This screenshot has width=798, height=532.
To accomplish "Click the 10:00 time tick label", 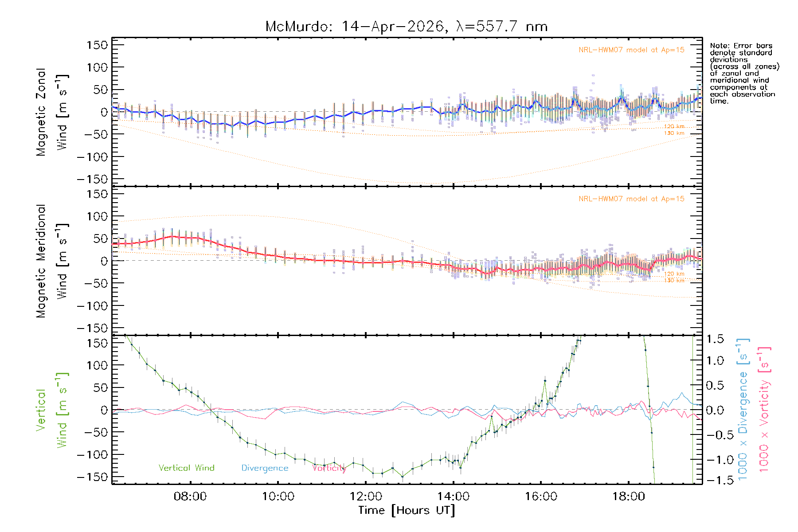I will pos(278,496).
